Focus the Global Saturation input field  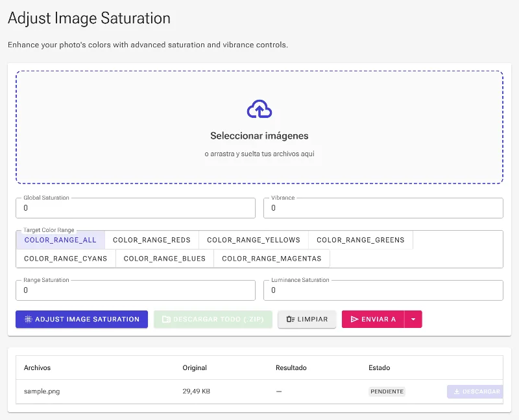pos(136,208)
